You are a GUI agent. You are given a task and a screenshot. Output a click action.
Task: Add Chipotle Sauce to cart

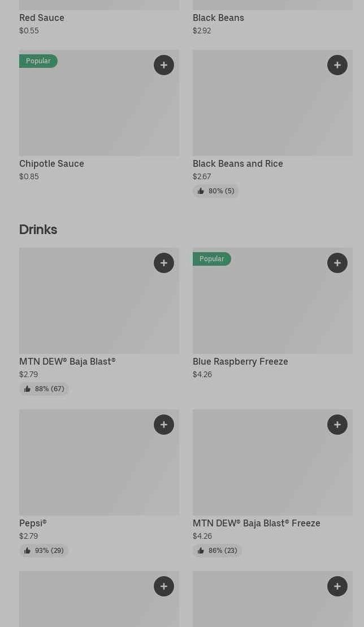(x=164, y=65)
